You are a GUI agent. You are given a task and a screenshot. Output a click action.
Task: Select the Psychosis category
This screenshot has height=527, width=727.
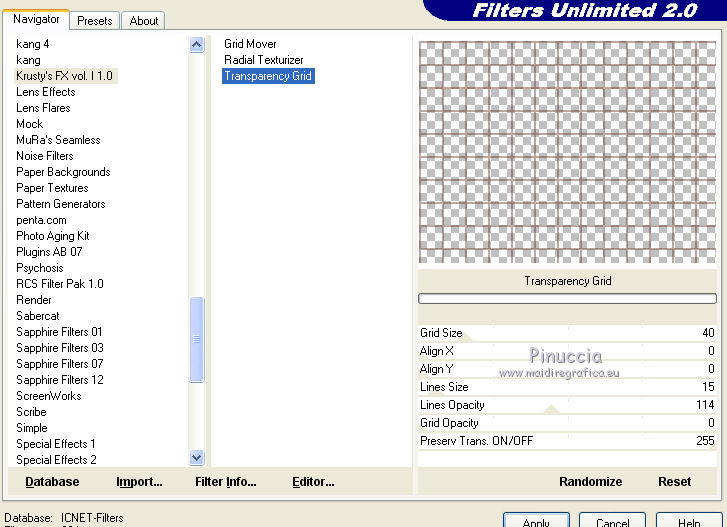click(x=39, y=268)
